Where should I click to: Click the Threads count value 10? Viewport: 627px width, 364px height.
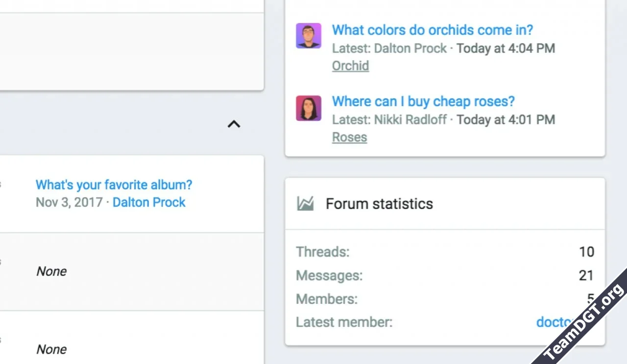(x=586, y=251)
